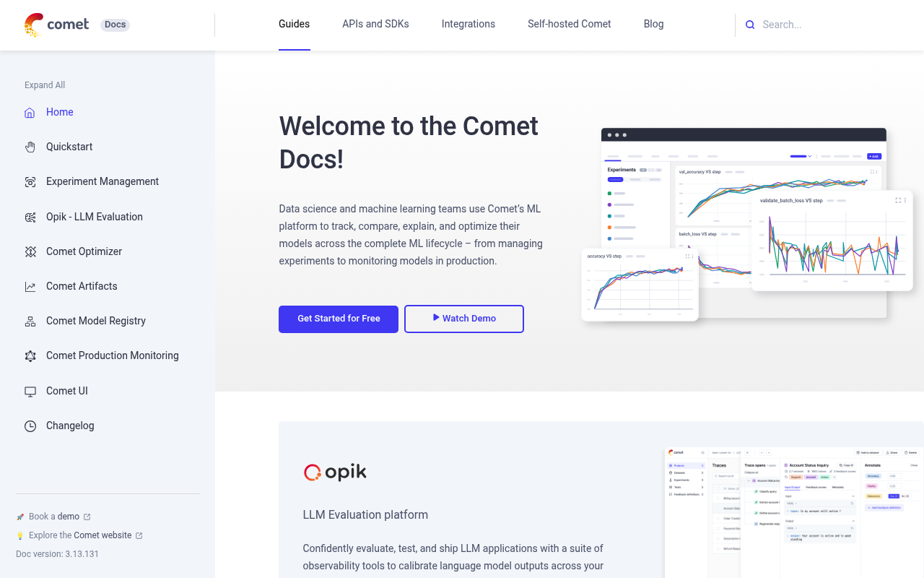Viewport: 924px width, 578px height.
Task: Open the Changelog sidebar entry
Action: [70, 426]
